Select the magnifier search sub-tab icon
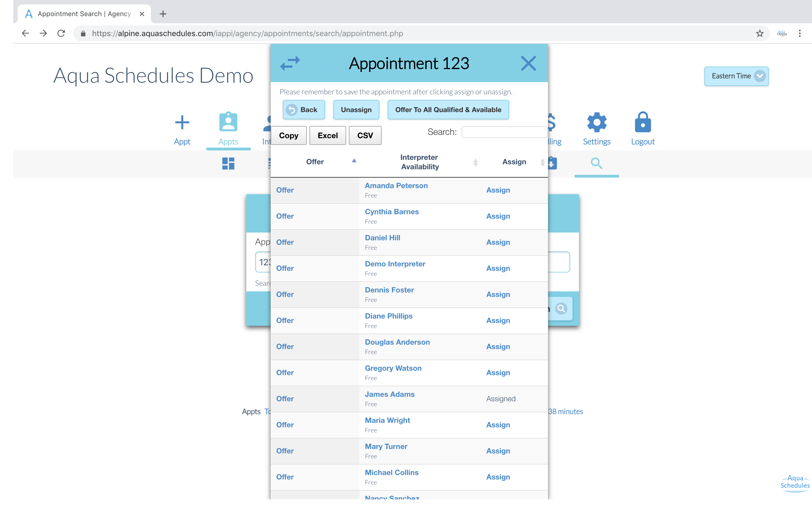812x515 pixels. click(x=596, y=163)
